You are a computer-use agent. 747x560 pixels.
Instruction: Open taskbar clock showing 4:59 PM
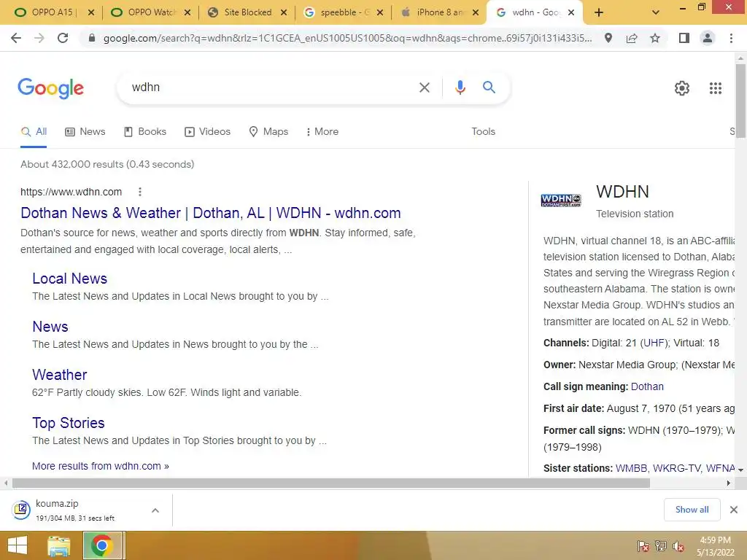click(715, 546)
